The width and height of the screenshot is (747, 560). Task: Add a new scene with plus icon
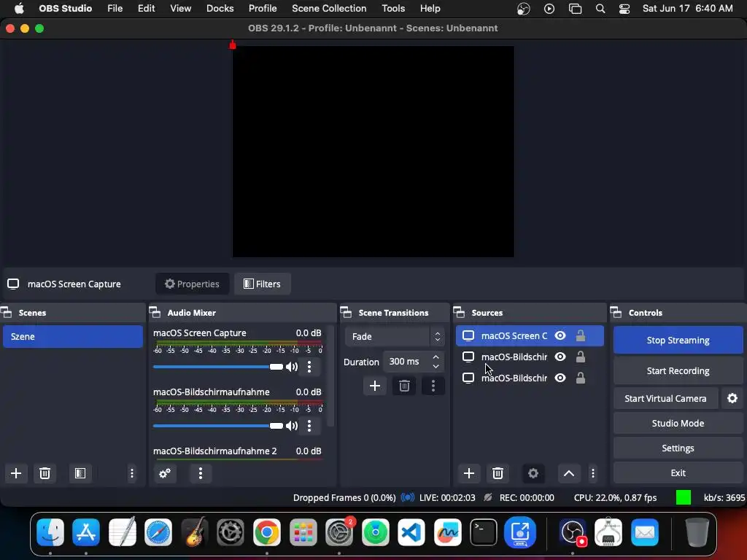pos(16,473)
